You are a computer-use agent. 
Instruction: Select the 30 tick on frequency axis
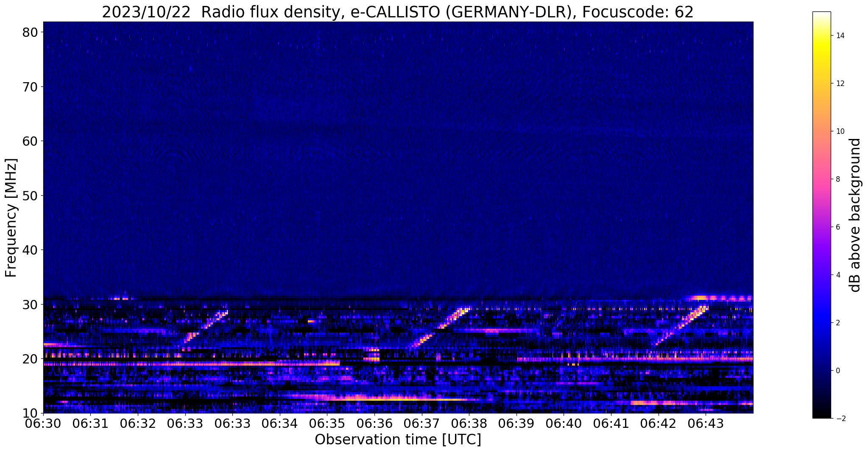30,305
